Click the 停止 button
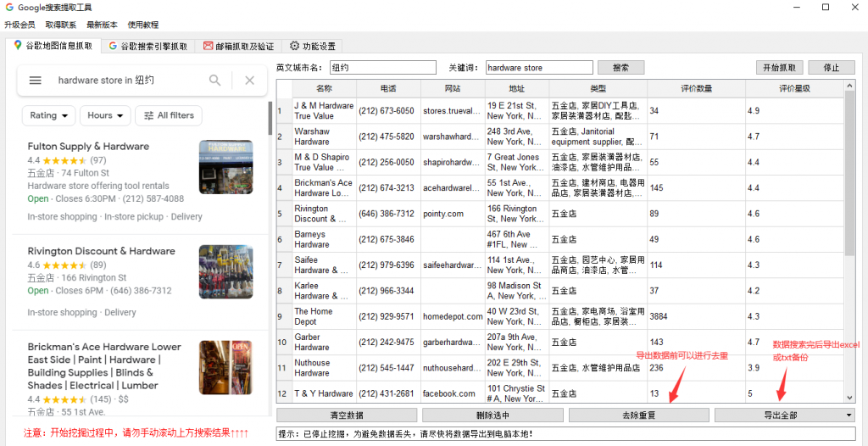The image size is (868, 446). pos(831,68)
